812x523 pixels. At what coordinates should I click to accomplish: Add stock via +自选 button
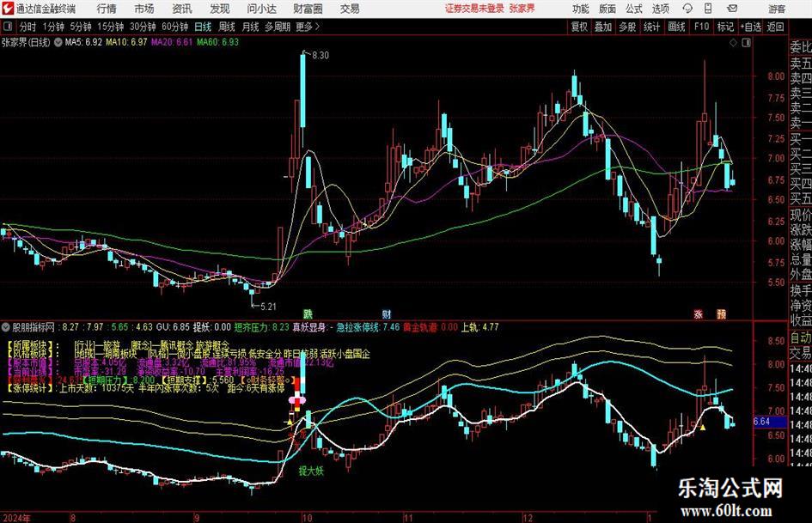click(750, 27)
